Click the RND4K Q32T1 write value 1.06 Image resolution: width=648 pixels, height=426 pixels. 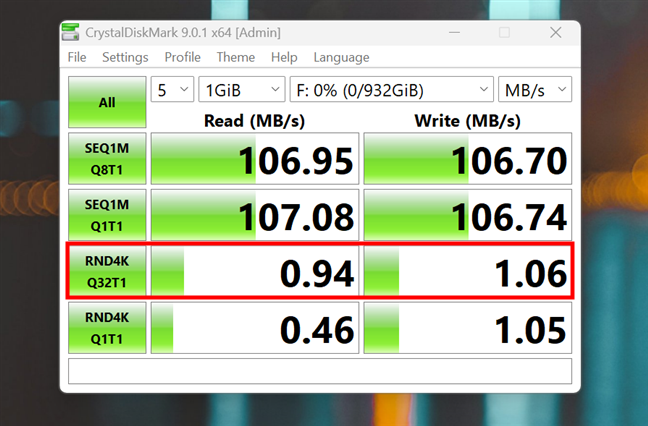[468, 271]
